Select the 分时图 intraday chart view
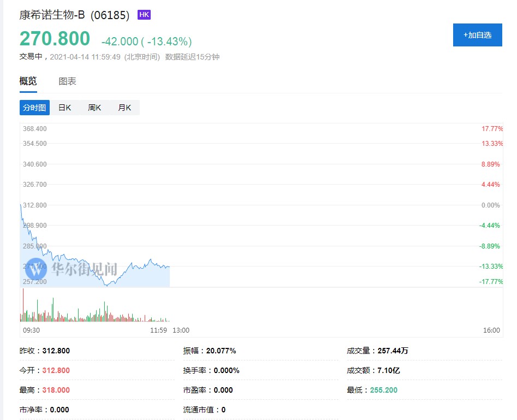 pos(34,108)
